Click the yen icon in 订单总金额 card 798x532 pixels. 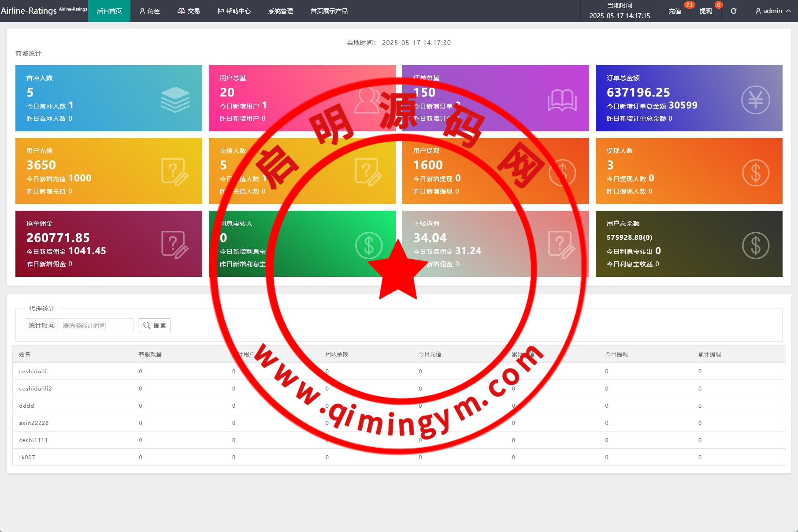755,100
